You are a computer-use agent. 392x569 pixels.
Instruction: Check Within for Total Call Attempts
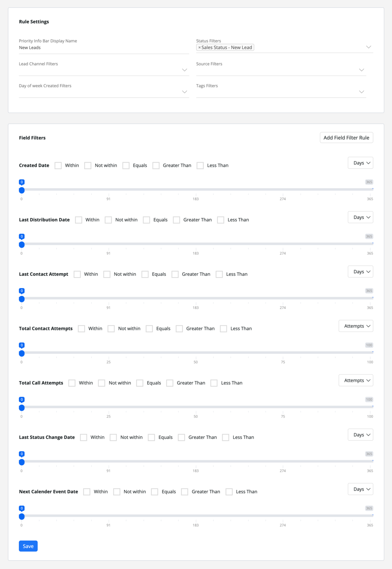72,383
